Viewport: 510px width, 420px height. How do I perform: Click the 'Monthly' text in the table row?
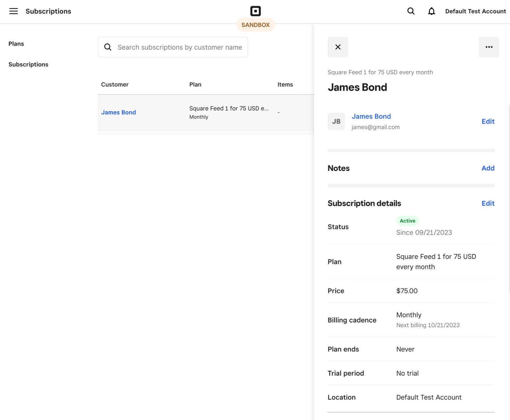tap(199, 117)
